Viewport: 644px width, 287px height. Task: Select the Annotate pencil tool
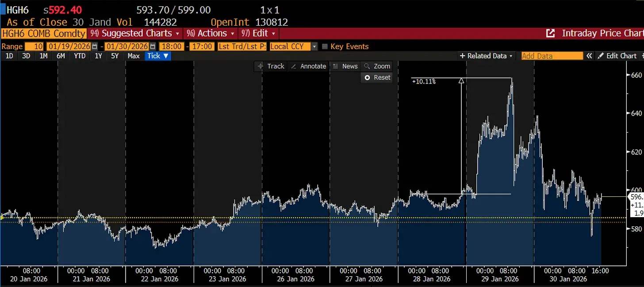[x=309, y=66]
